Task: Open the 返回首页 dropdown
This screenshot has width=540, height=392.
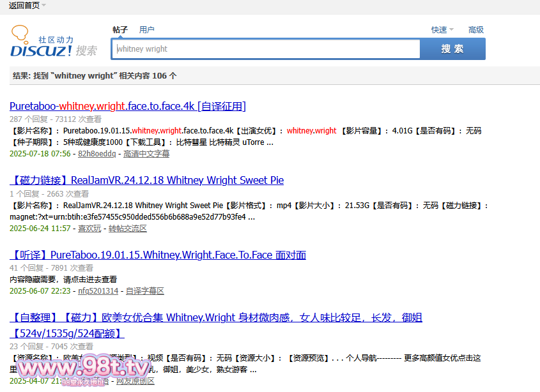Action: coord(27,6)
